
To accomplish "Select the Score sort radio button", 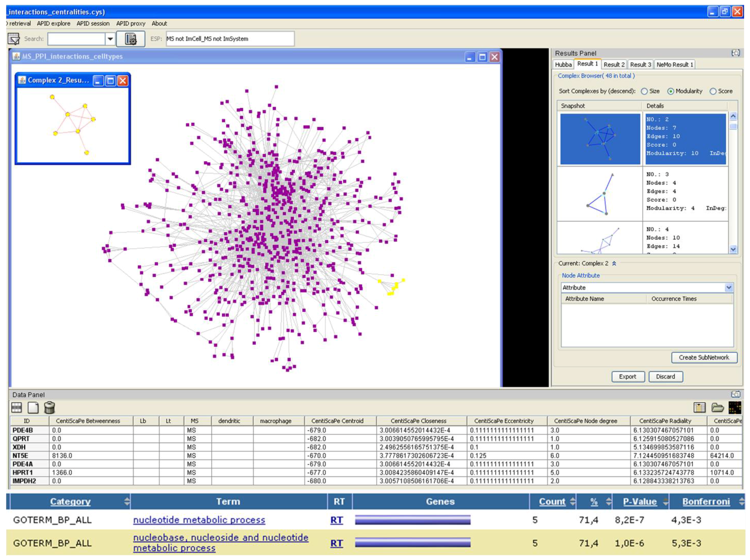I will (x=713, y=91).
